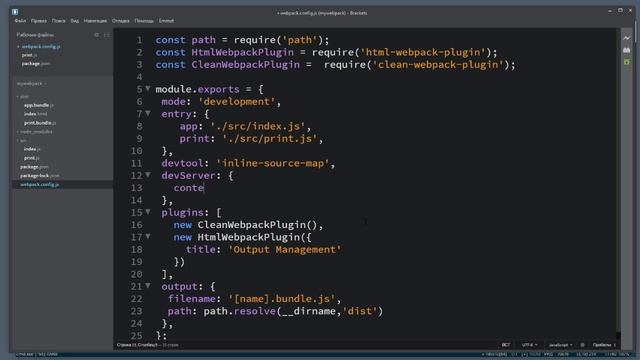Open the Правка menu
The height and width of the screenshot is (360, 640).
tap(39, 21)
